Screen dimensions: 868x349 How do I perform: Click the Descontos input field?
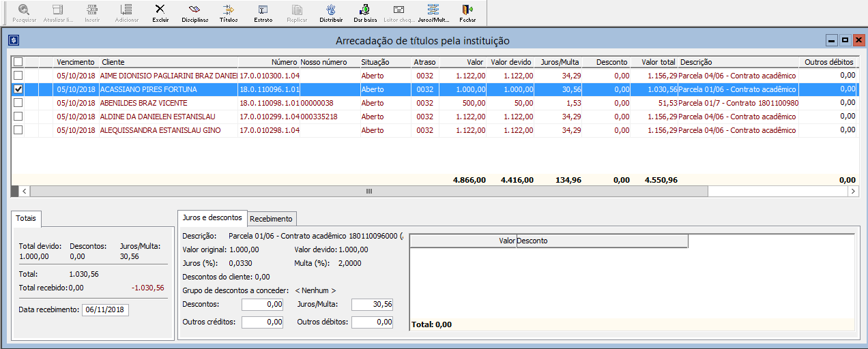click(262, 305)
